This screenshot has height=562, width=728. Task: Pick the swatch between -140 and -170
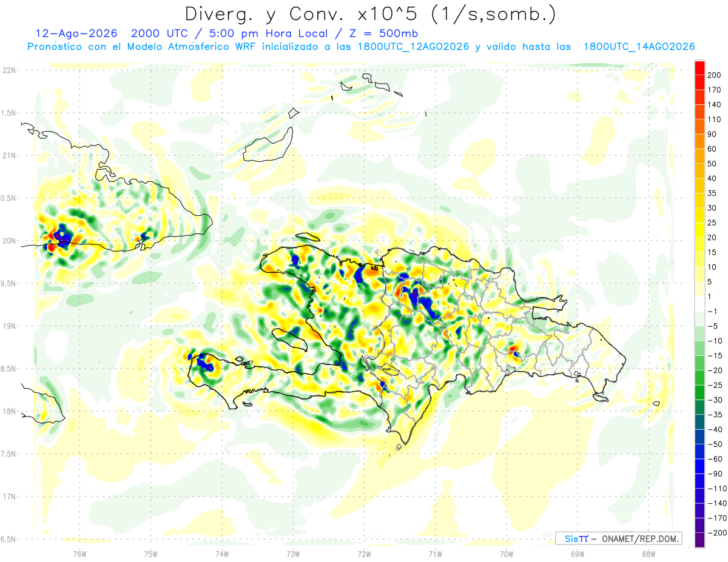point(699,510)
